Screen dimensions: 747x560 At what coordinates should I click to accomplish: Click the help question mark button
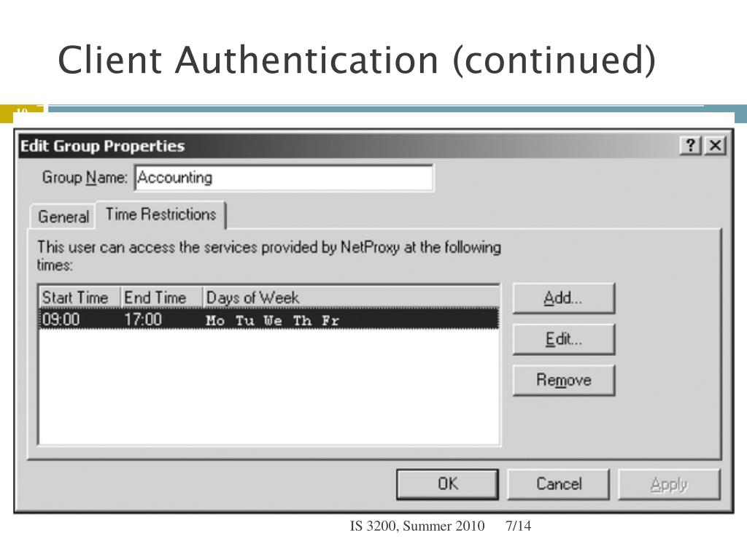click(690, 145)
